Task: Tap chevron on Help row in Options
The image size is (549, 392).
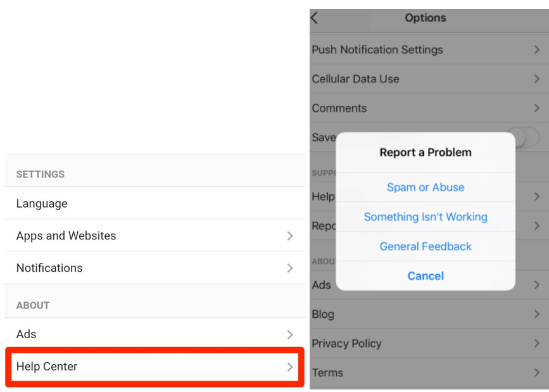Action: [537, 196]
